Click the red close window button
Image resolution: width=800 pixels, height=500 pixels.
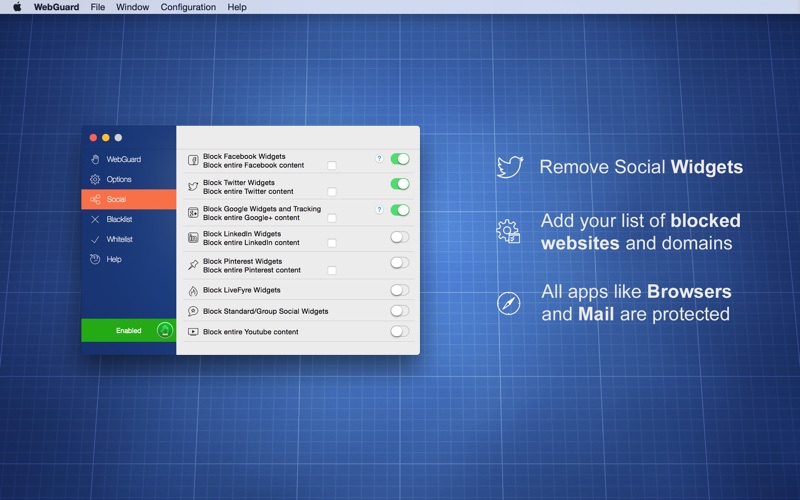(93, 137)
